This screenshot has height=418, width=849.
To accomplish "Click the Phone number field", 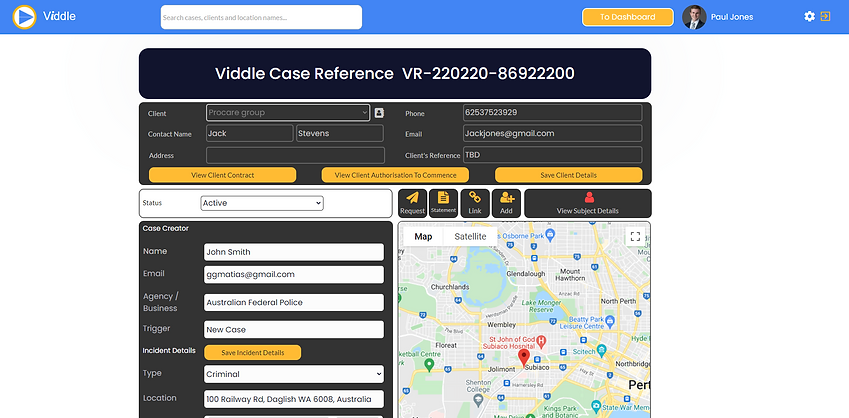I will click(x=552, y=113).
